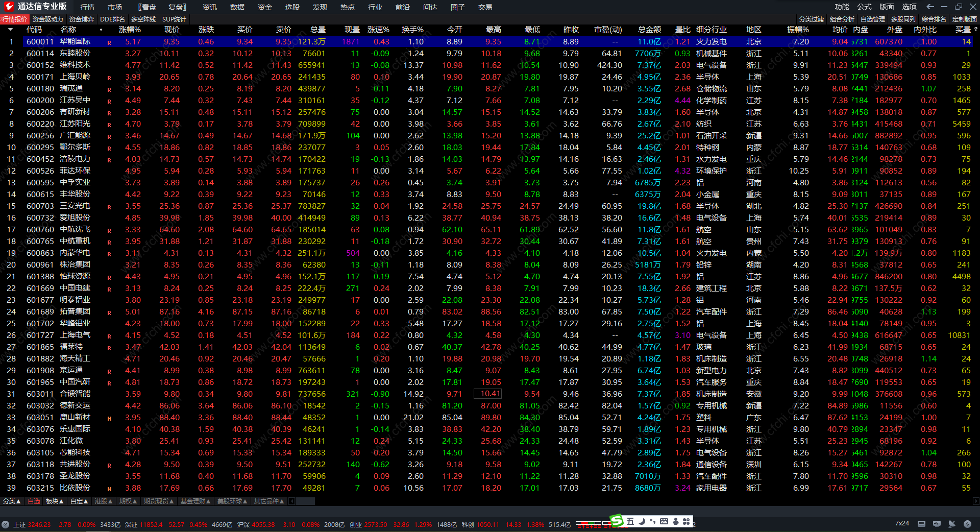This screenshot has width=980, height=532.
Task: Click the 综合排名 button
Action: pos(934,19)
